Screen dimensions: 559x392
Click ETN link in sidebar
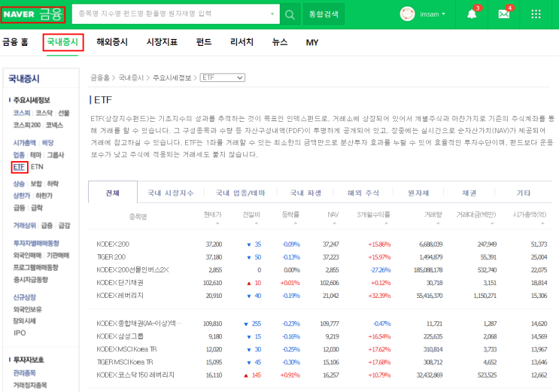(x=37, y=166)
